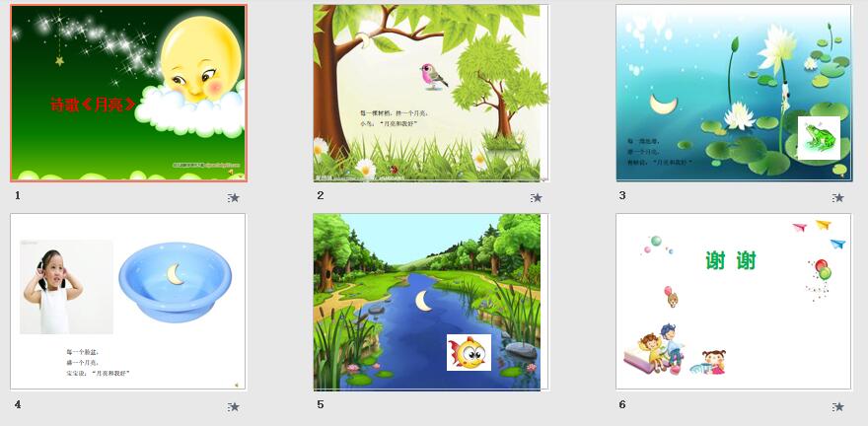The height and width of the screenshot is (426, 868).
Task: Click the animation star icon under slide 2
Action: 536,197
